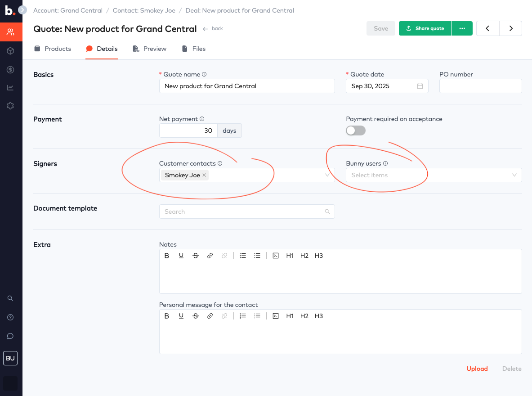The height and width of the screenshot is (396, 532).
Task: Expand the sidebar with the arrow toggle
Action: click(22, 10)
